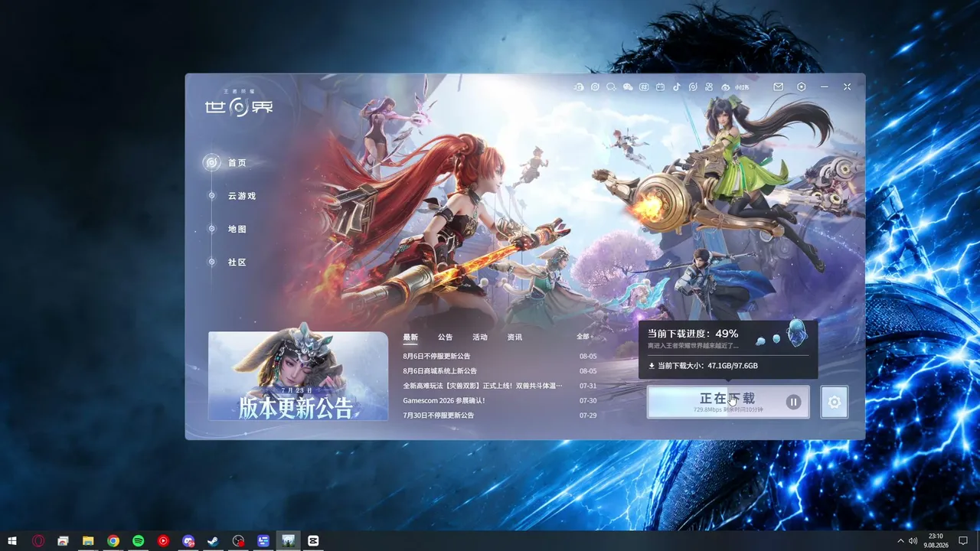
Task: Click the 小红书 icon in header
Action: pos(742,87)
